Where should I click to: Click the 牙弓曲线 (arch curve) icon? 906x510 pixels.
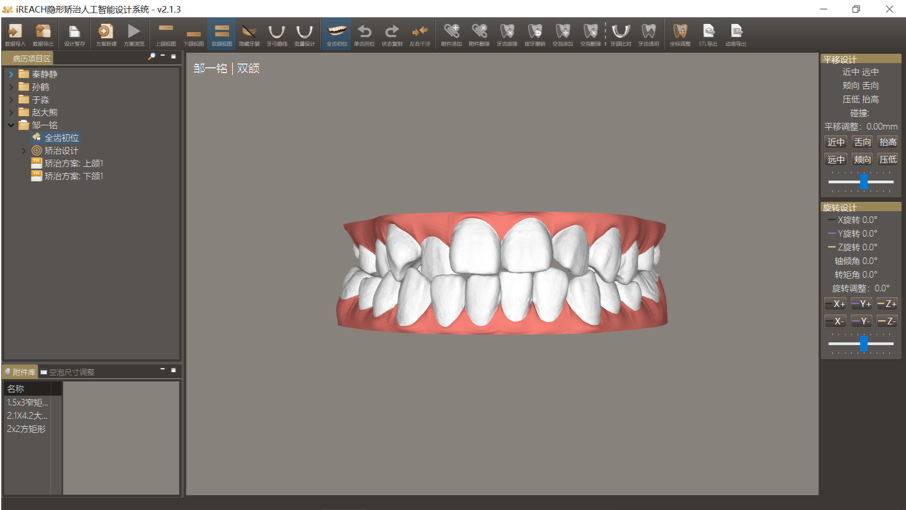click(x=276, y=34)
